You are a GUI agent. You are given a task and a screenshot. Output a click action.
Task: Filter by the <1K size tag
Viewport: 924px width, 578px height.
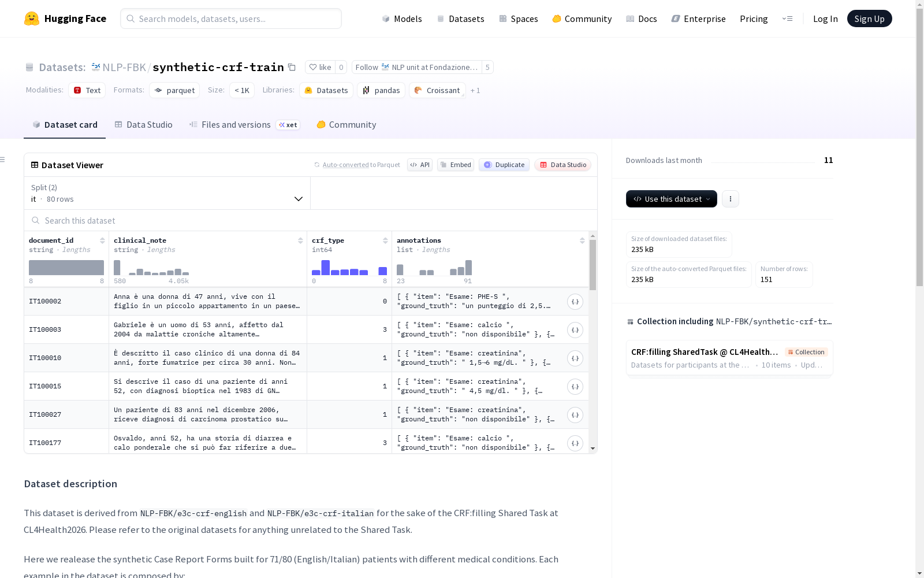[242, 90]
